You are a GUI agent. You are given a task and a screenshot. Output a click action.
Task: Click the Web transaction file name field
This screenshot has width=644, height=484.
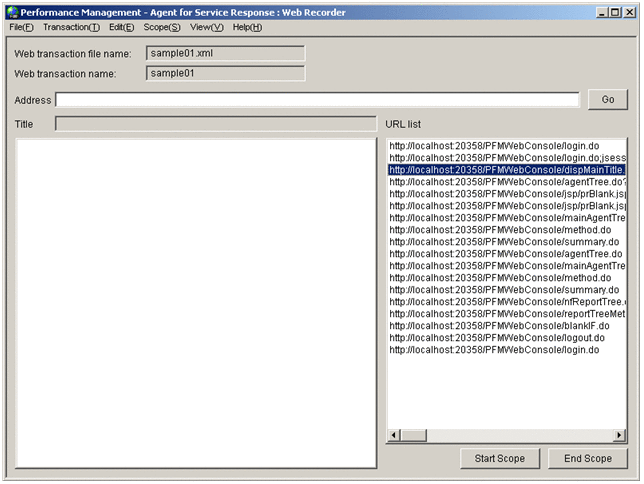click(x=225, y=53)
